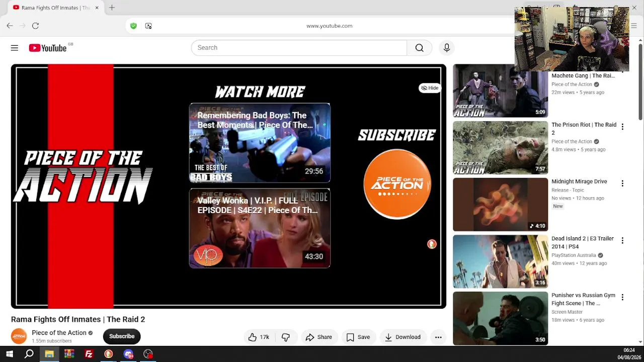Click Dead Island 2 | E3 Trailer title
The image size is (644, 362).
583,242
